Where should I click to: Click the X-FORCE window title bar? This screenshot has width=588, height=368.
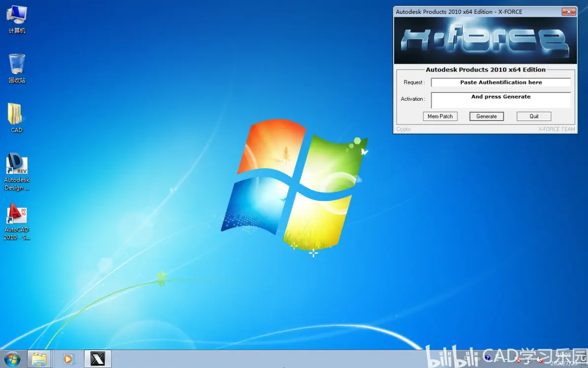click(x=477, y=12)
